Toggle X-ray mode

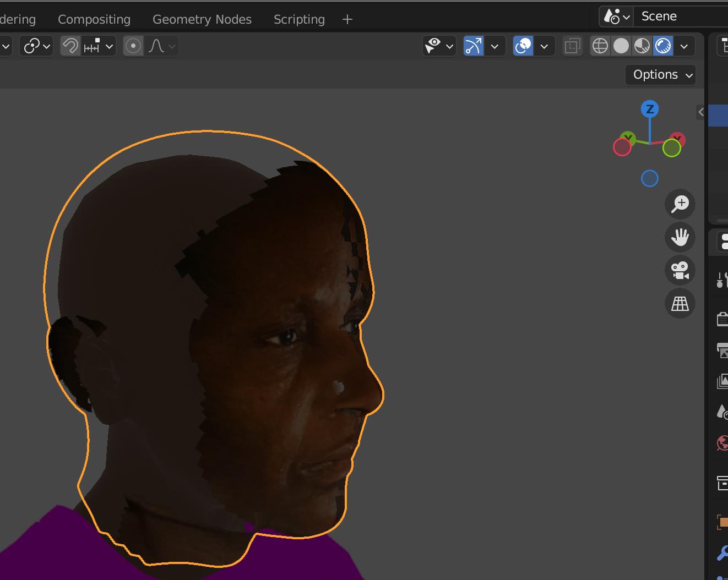pos(573,46)
